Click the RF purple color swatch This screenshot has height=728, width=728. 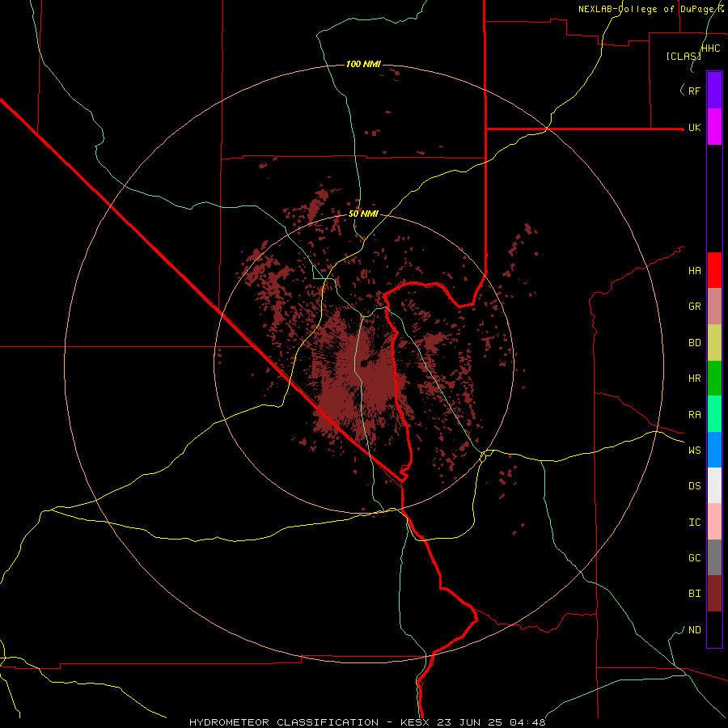click(714, 91)
